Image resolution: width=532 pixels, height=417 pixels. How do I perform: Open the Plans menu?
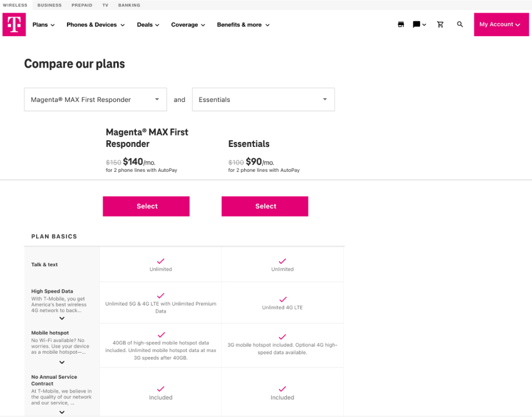click(x=43, y=25)
